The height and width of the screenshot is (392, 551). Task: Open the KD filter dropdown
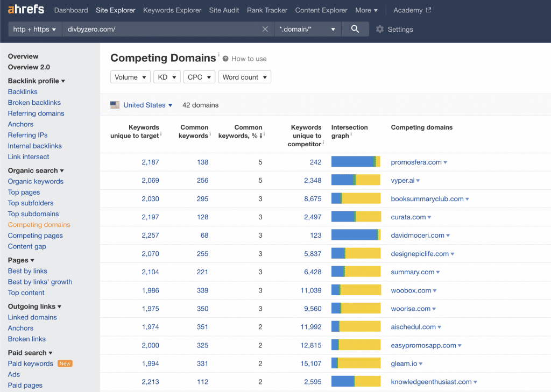click(x=167, y=77)
